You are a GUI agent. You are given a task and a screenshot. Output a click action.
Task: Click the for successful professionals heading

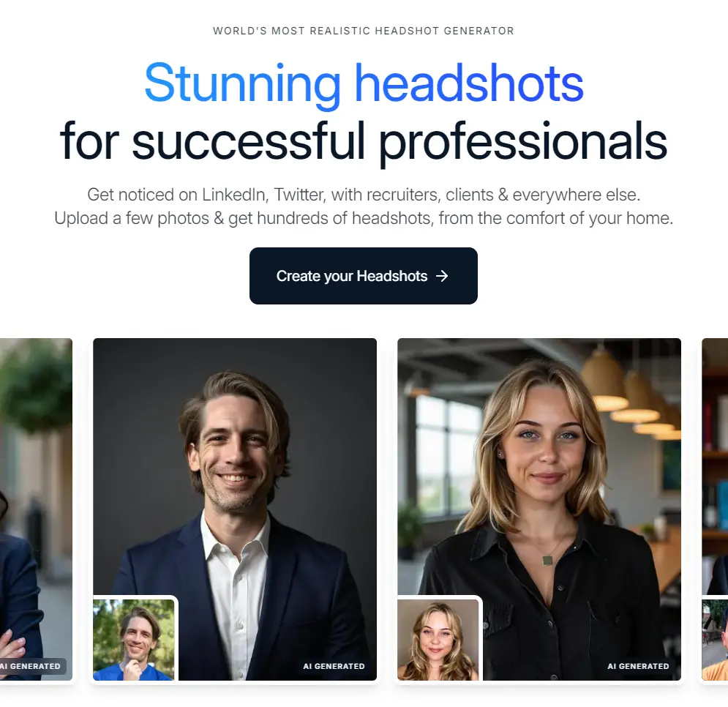click(x=364, y=141)
